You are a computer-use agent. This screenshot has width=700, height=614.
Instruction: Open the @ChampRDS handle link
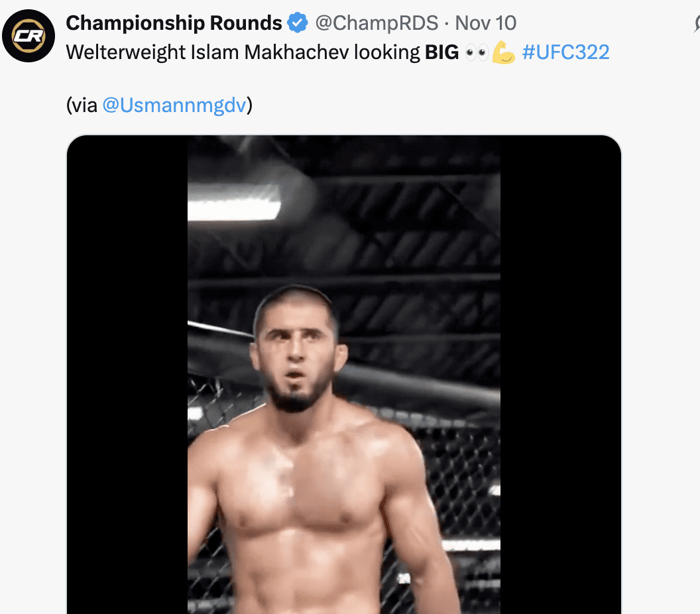377,23
